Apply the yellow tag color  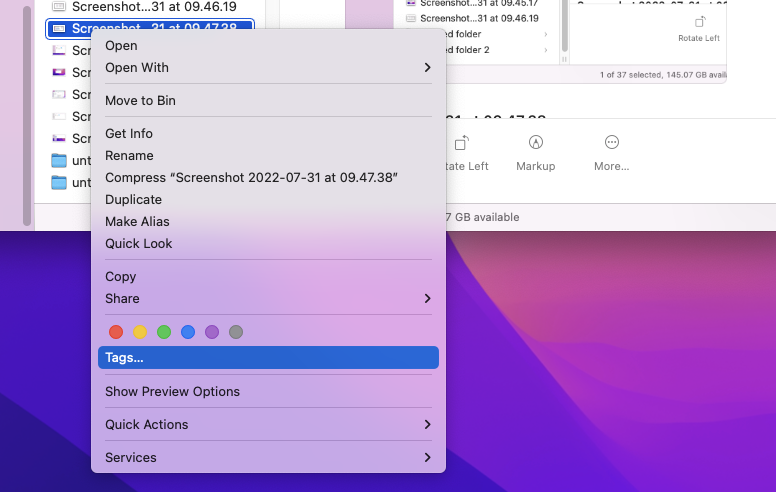point(140,332)
